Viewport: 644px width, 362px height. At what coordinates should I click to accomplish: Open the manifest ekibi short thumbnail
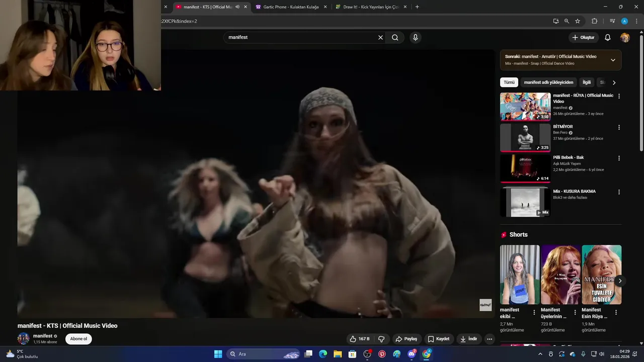(520, 275)
